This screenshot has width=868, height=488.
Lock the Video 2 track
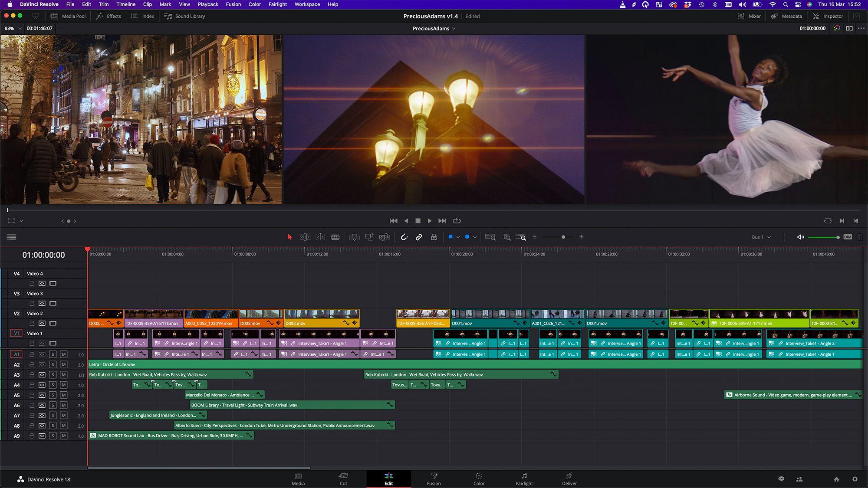pos(31,323)
